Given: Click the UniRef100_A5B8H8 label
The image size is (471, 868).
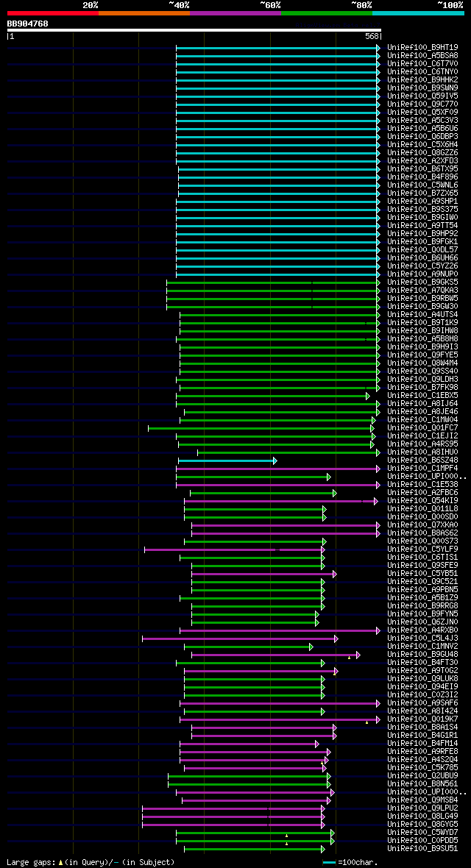Looking at the screenshot, I should pyautogui.click(x=422, y=338).
